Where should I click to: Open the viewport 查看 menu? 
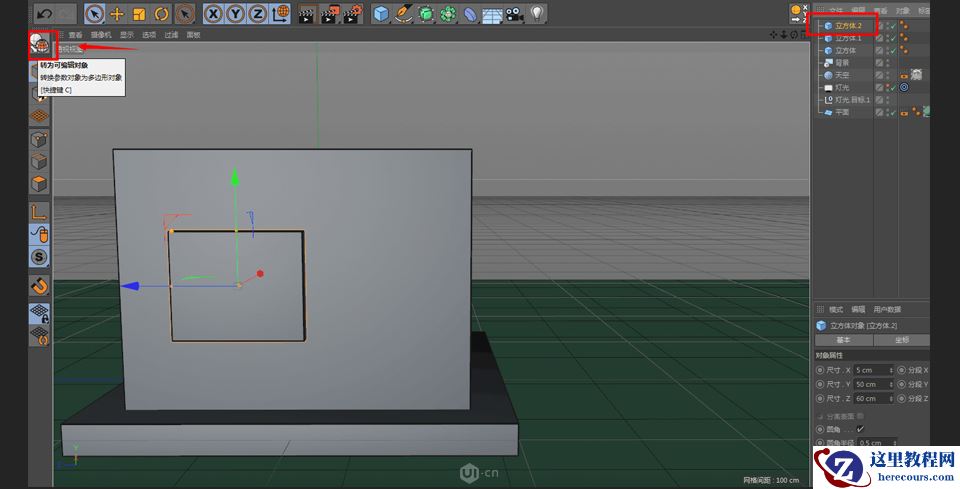pos(75,35)
